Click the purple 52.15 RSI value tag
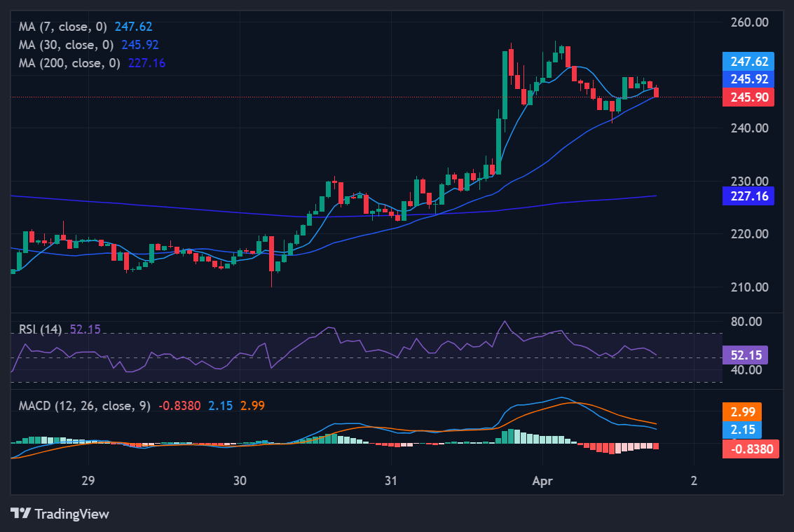This screenshot has height=532, width=794. pyautogui.click(x=748, y=354)
